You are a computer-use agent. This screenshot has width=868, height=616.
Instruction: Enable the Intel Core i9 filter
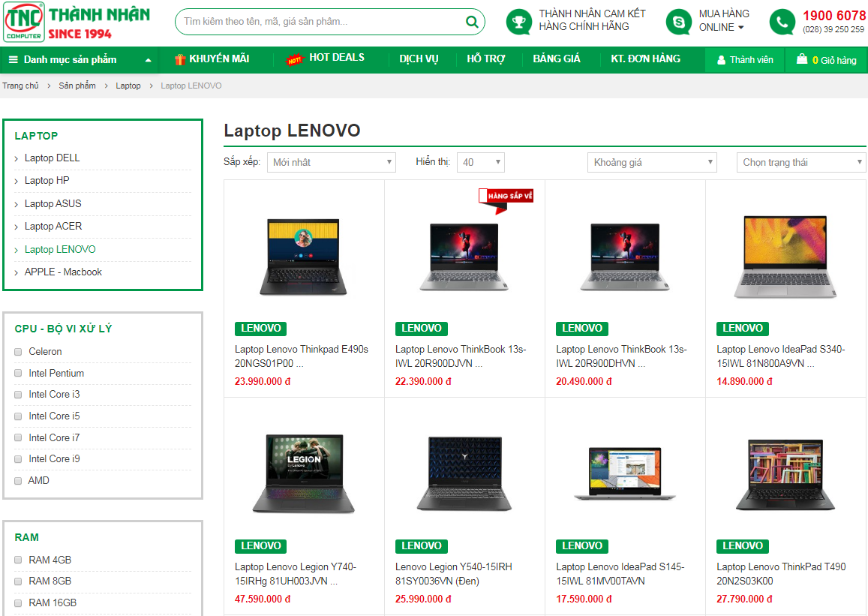(18, 459)
